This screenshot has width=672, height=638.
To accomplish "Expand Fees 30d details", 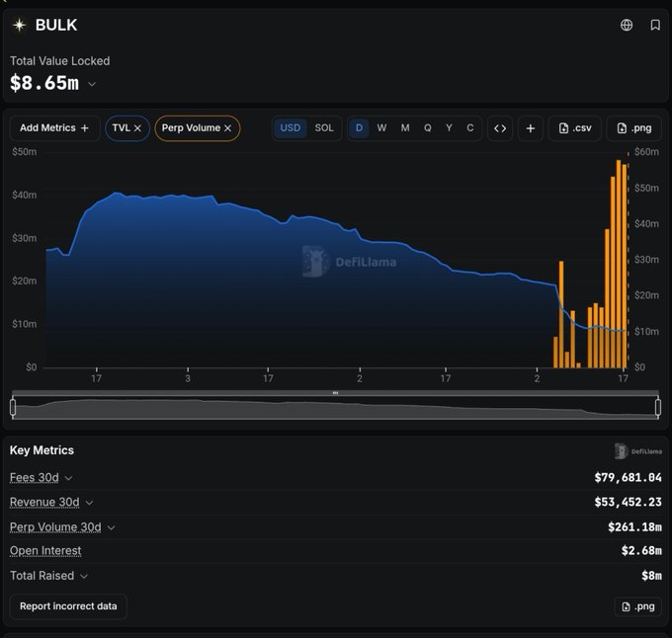I will point(68,478).
